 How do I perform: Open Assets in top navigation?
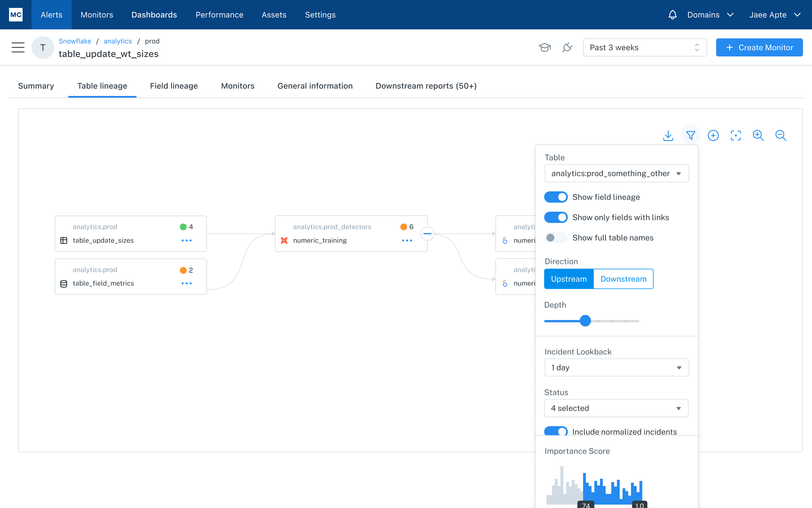(274, 15)
